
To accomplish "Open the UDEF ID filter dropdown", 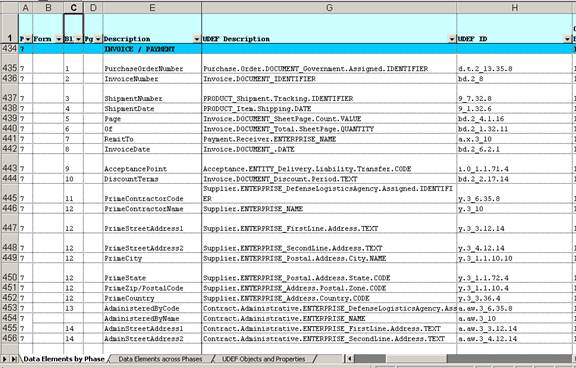I will tap(567, 39).
